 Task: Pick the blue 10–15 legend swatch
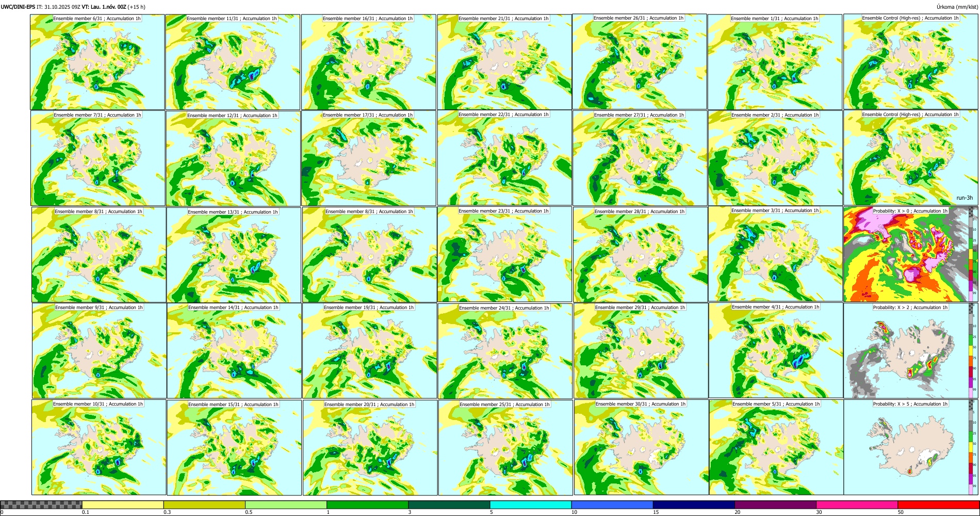(x=612, y=505)
